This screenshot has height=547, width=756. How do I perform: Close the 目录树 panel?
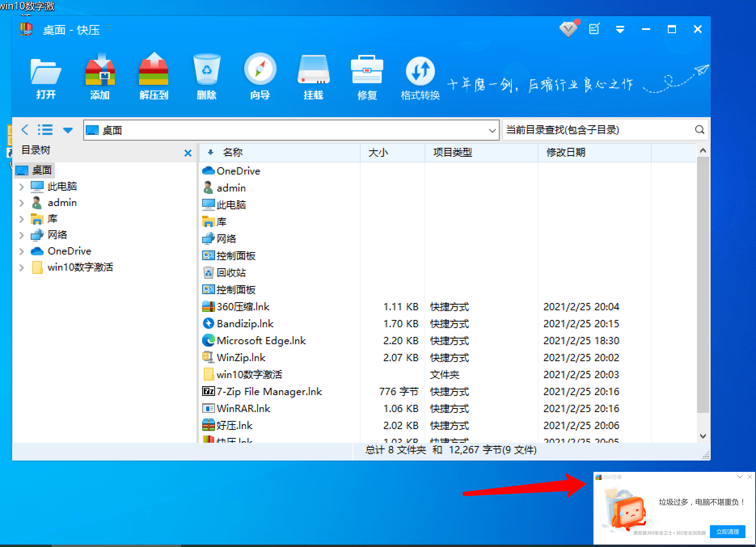188,153
